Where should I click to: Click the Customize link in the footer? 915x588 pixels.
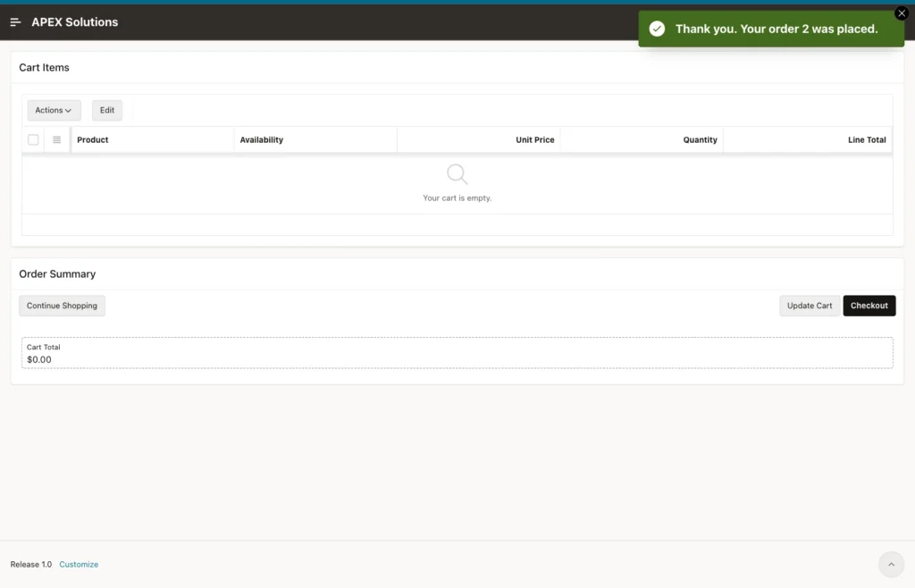tap(79, 565)
